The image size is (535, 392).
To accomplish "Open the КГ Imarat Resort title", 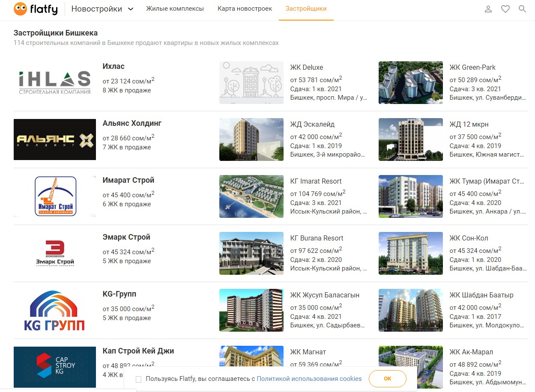I will pos(316,181).
